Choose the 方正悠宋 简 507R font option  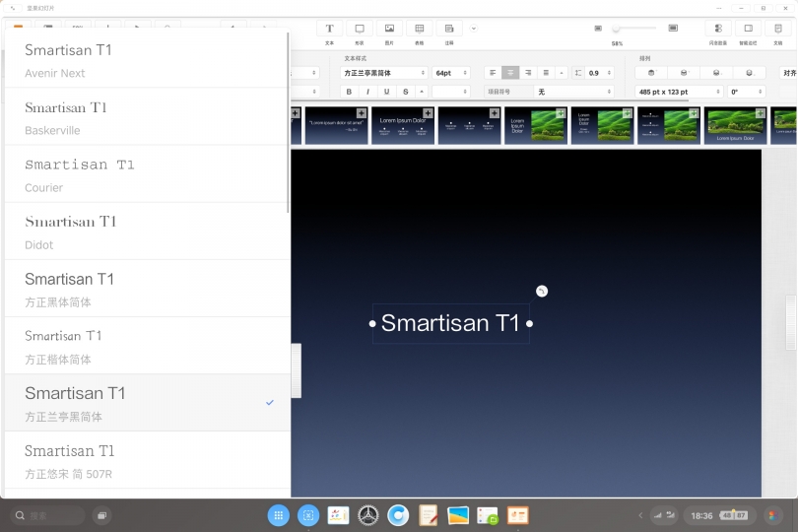tap(147, 461)
